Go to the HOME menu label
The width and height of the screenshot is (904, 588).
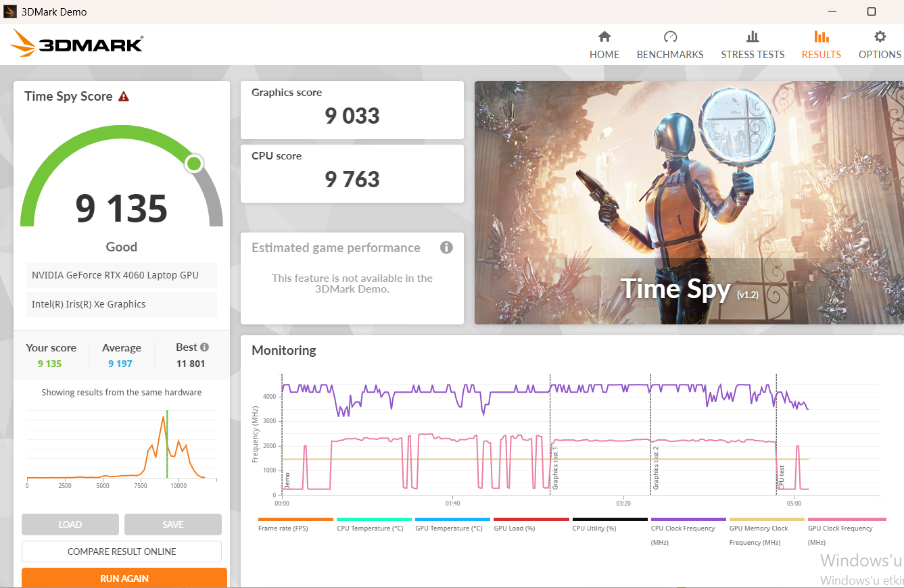click(x=604, y=55)
